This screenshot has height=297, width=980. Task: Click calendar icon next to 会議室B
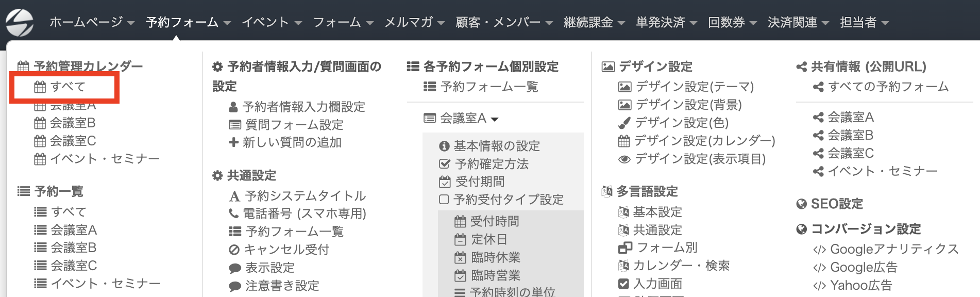(x=40, y=123)
